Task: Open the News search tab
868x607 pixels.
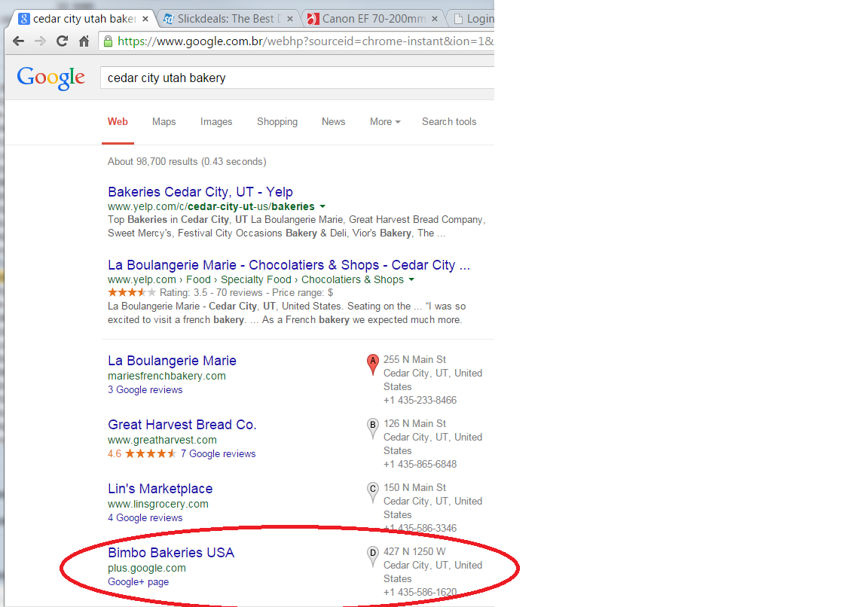Action: 333,122
